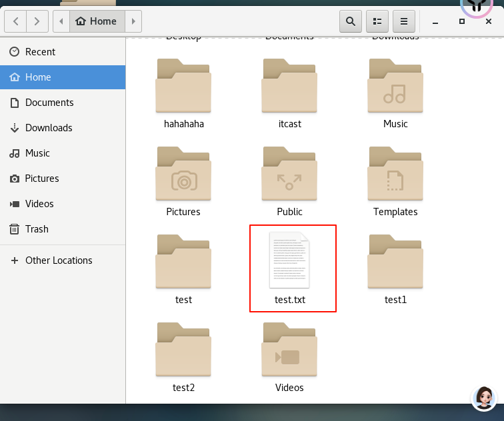Go forward with the right arrow button

pos(37,21)
